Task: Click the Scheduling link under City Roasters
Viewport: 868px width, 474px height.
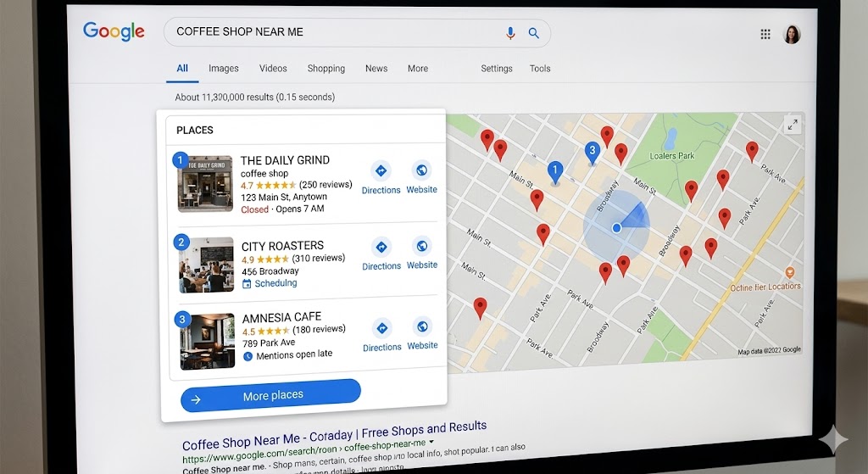Action: 275,283
